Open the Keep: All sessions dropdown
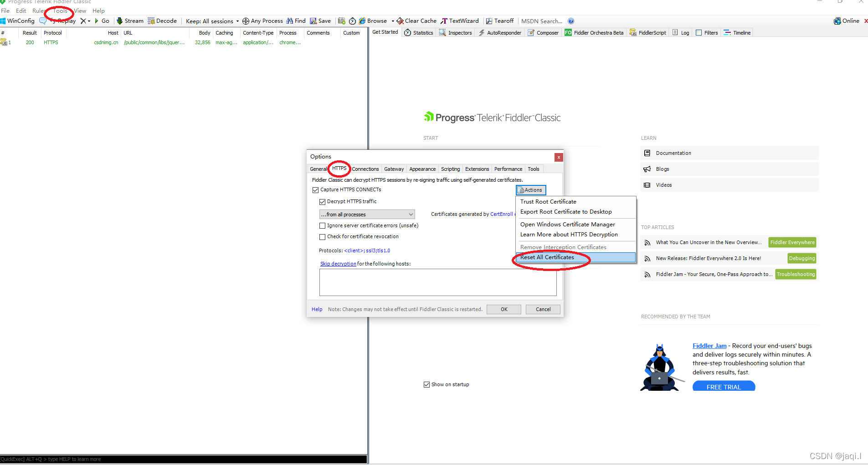Screen dimensions: 868x465 [x=212, y=21]
